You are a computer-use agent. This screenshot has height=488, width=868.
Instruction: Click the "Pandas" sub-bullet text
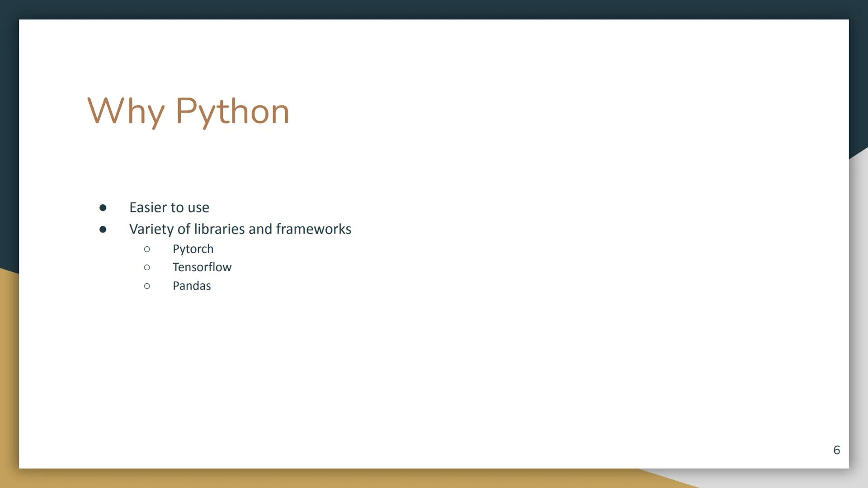coord(192,286)
